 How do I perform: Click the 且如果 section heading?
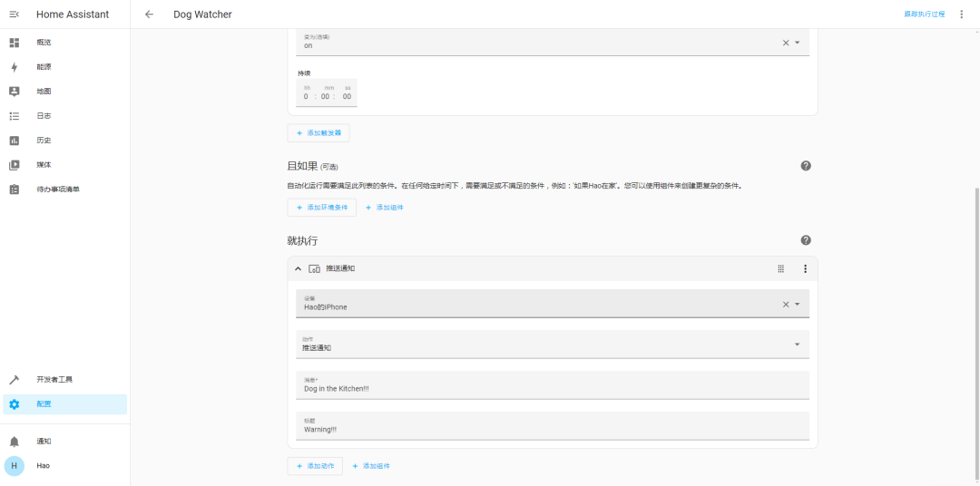(302, 166)
